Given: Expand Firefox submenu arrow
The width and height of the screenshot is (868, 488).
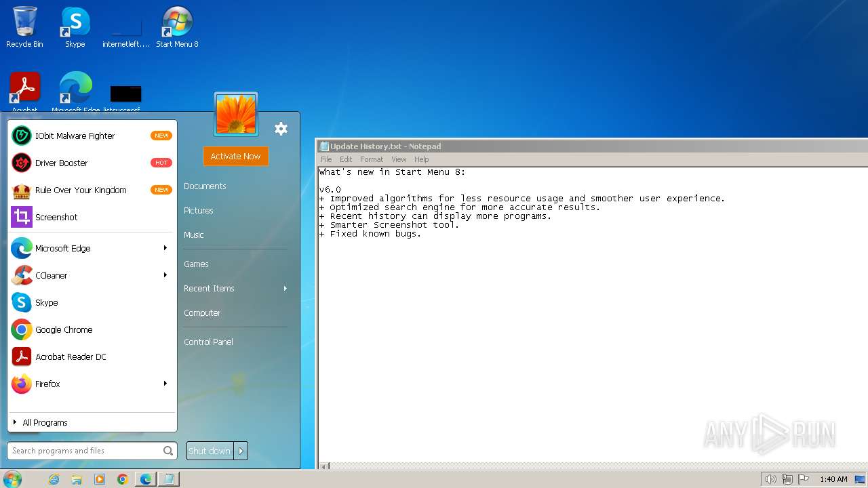Looking at the screenshot, I should tap(165, 384).
